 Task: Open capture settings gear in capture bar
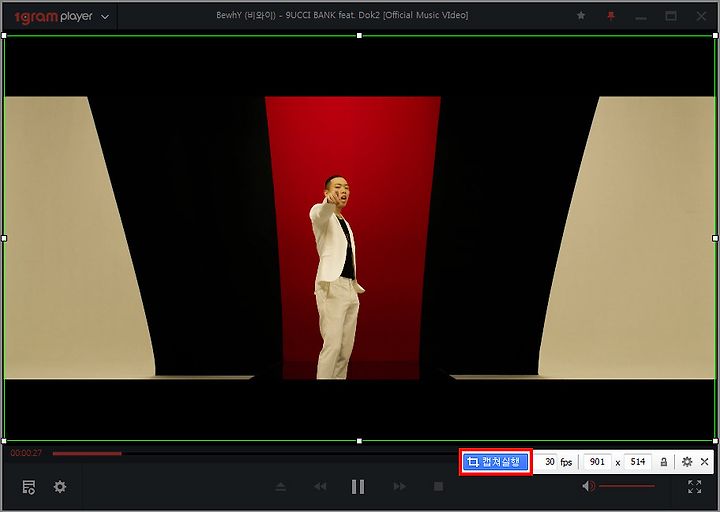tap(687, 461)
